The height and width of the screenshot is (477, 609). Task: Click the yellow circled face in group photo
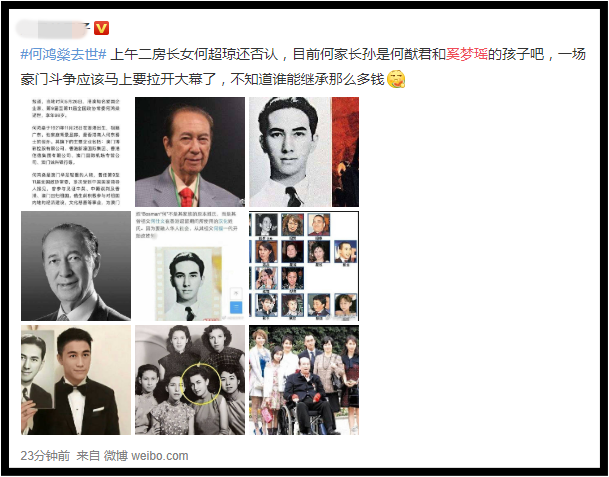(201, 384)
